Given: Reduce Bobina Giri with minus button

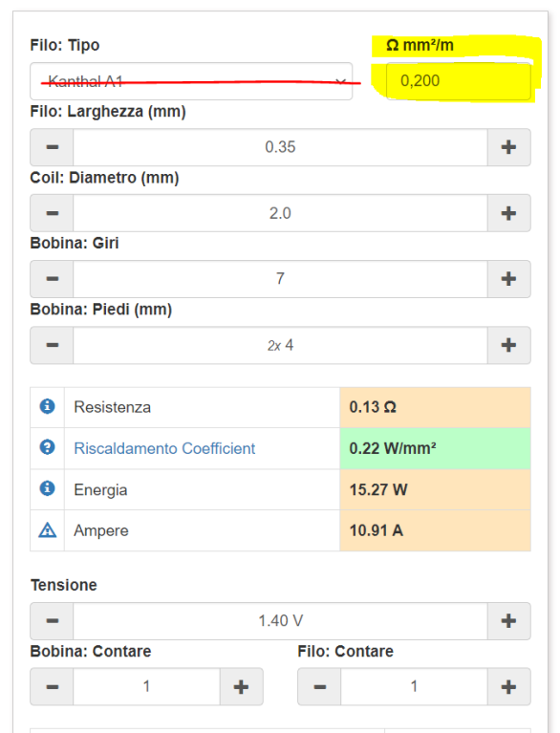Looking at the screenshot, I should click(x=52, y=279).
